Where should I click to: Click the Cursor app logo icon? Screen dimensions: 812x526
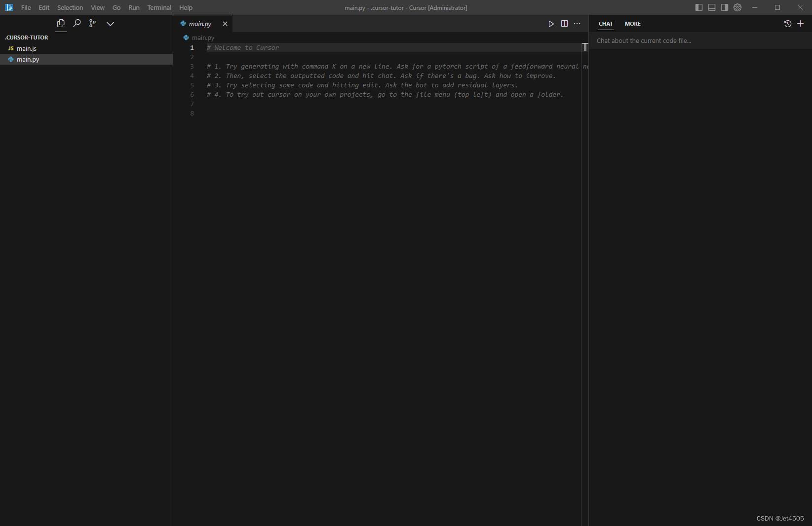point(9,7)
